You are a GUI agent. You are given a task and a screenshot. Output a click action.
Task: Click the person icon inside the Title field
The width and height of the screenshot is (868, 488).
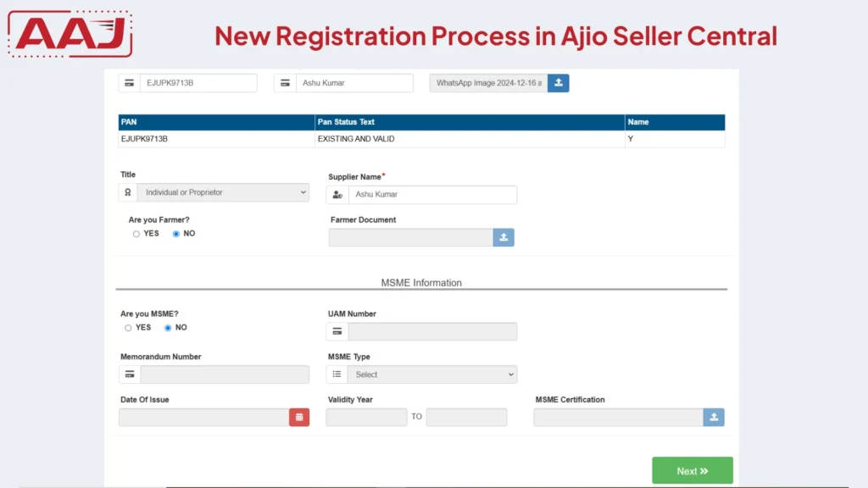(127, 192)
